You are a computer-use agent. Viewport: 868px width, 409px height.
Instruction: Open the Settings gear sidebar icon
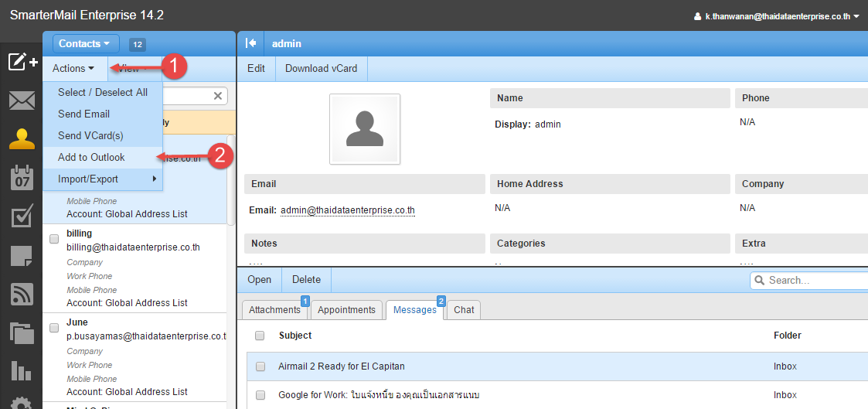pyautogui.click(x=22, y=404)
